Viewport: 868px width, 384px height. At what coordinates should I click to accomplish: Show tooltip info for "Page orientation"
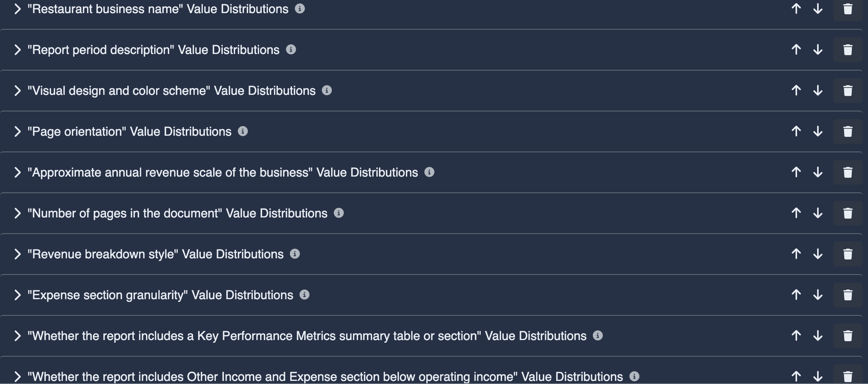point(243,131)
